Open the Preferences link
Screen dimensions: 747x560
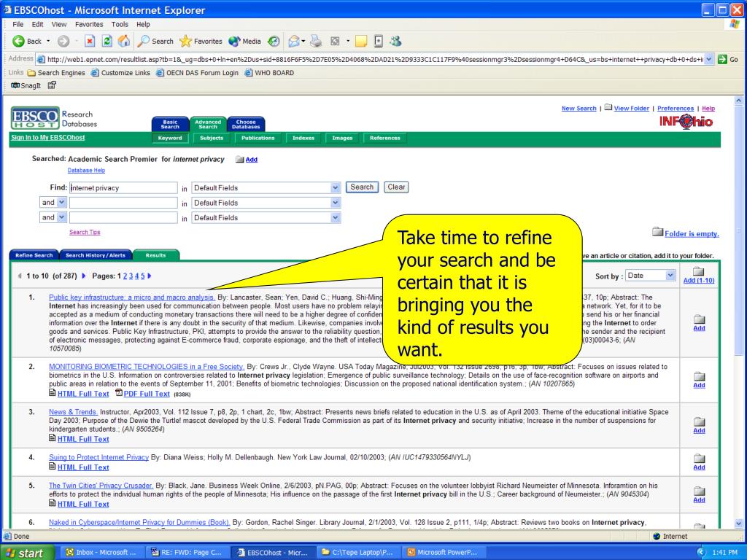676,108
